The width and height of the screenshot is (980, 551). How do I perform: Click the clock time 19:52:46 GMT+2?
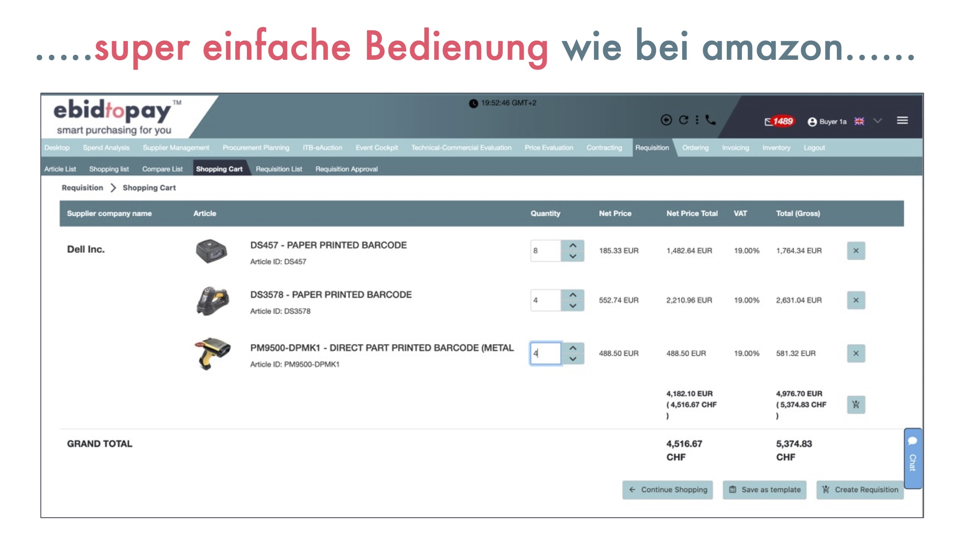pos(503,103)
